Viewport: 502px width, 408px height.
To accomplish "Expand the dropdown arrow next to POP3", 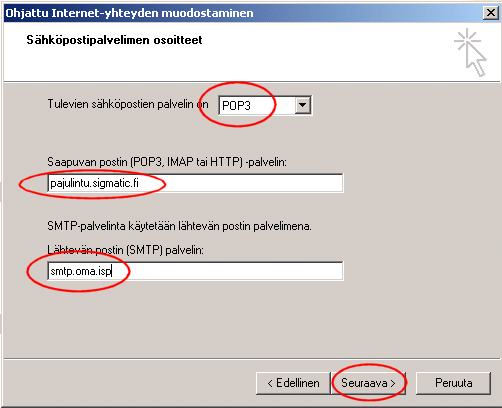I will [302, 105].
